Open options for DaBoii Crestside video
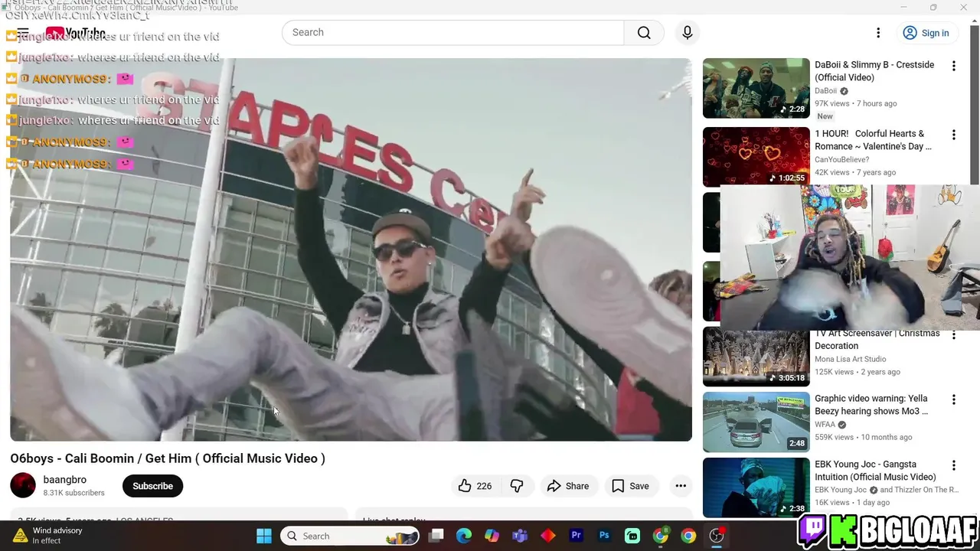 [x=954, y=67]
